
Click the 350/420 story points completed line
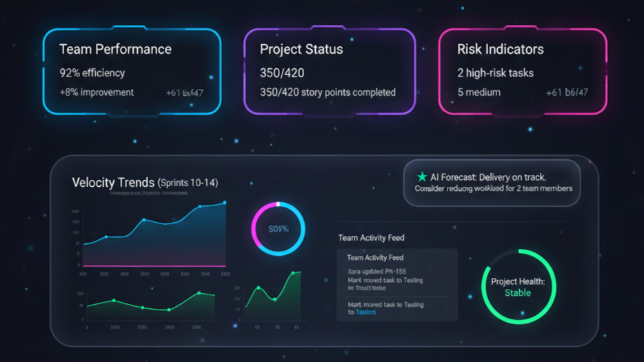pos(328,92)
